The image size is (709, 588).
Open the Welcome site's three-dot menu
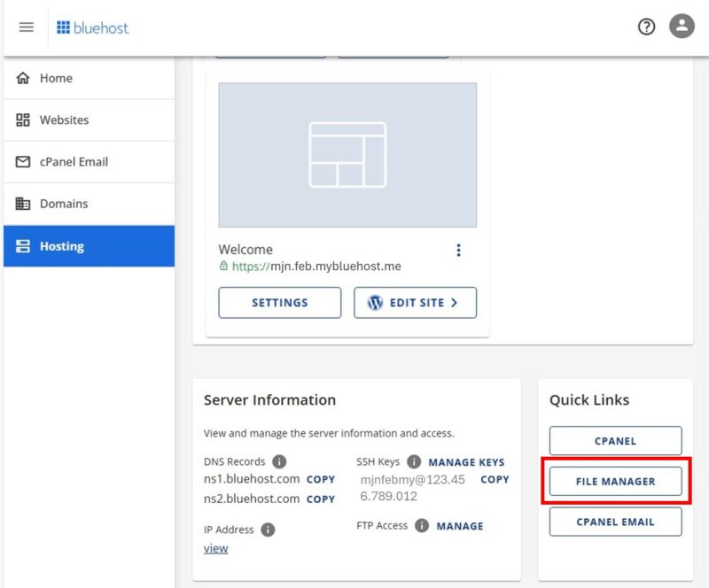coord(459,250)
